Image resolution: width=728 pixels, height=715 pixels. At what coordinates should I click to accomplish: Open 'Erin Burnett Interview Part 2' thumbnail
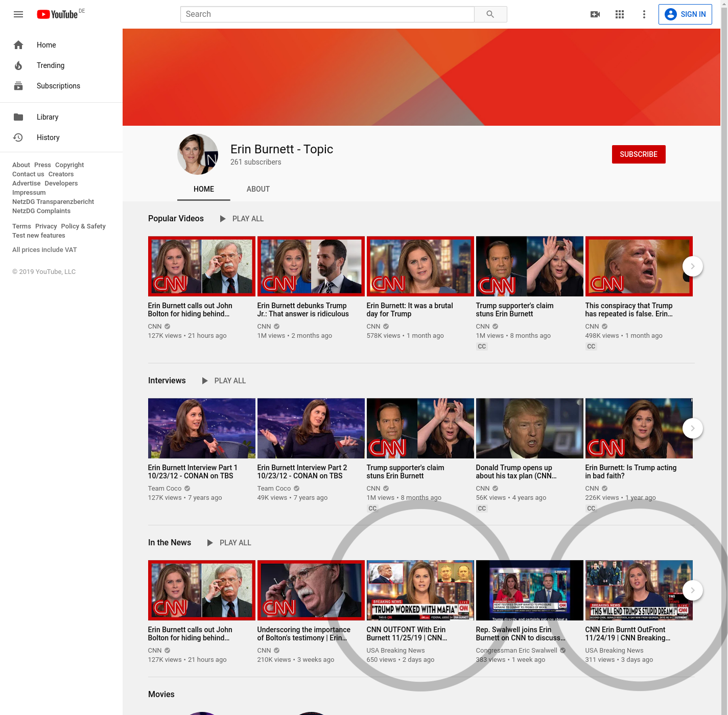311,428
